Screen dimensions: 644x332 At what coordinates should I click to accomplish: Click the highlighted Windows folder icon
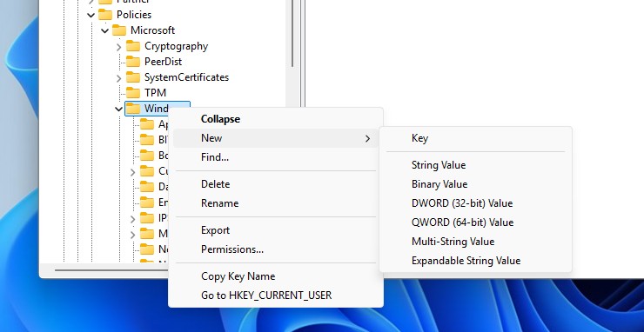point(133,109)
